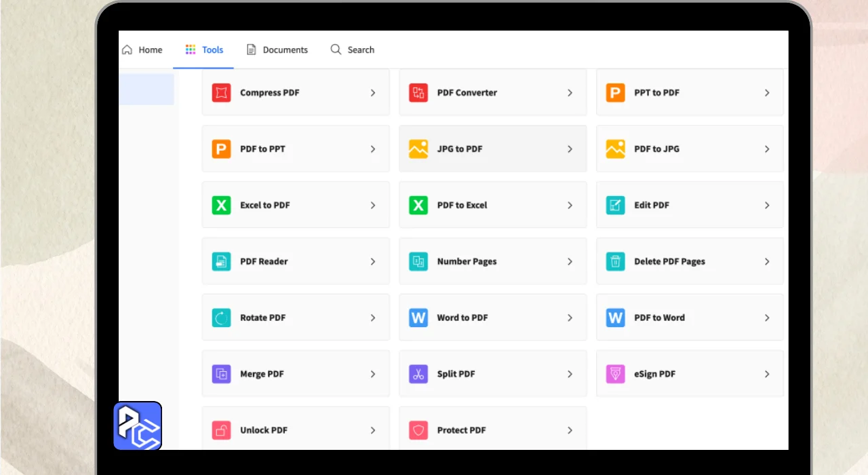The width and height of the screenshot is (868, 475).
Task: Select the highlighted item in the left sidebar
Action: click(x=146, y=89)
